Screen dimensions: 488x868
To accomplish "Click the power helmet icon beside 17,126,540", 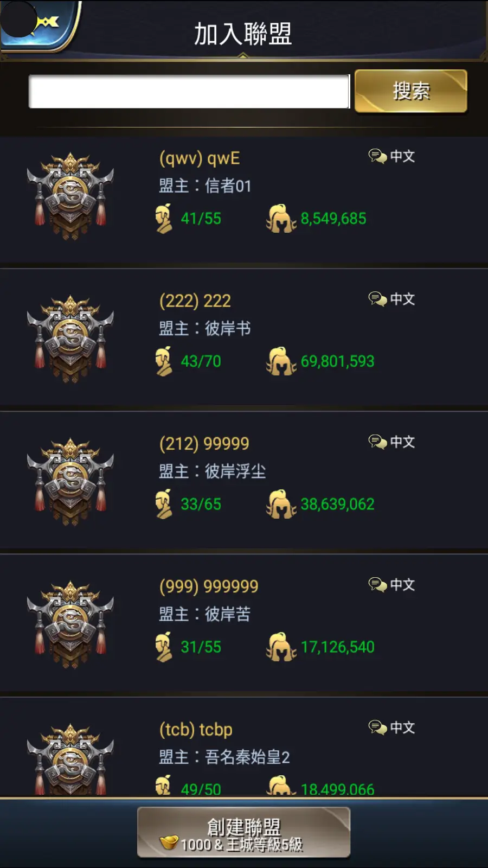I will click(x=281, y=647).
